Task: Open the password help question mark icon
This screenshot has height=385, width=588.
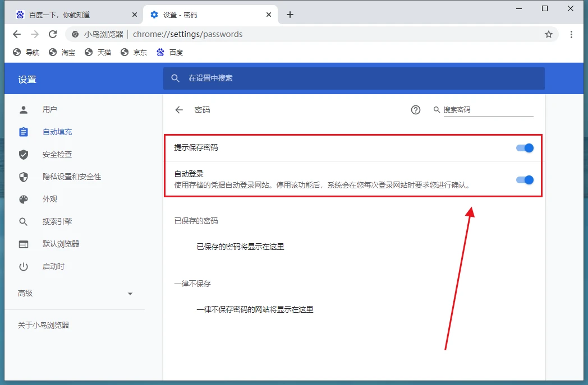Action: 416,110
